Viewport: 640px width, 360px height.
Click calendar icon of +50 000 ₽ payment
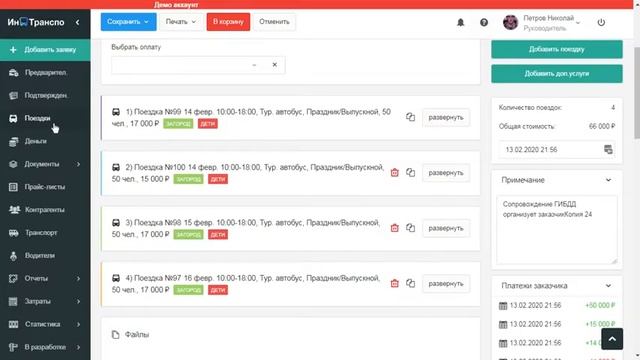pos(503,306)
